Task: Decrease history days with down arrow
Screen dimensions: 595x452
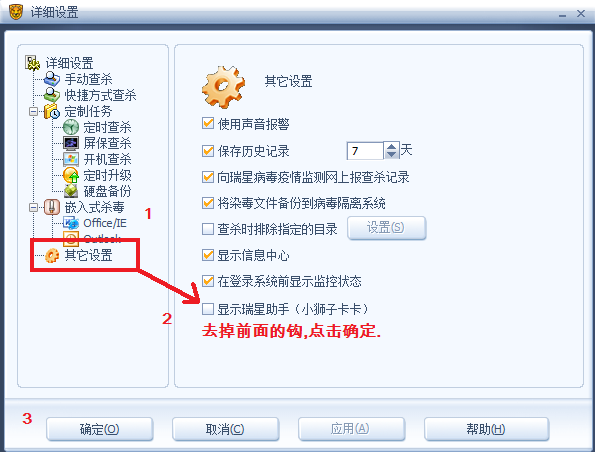Action: pyautogui.click(x=391, y=155)
